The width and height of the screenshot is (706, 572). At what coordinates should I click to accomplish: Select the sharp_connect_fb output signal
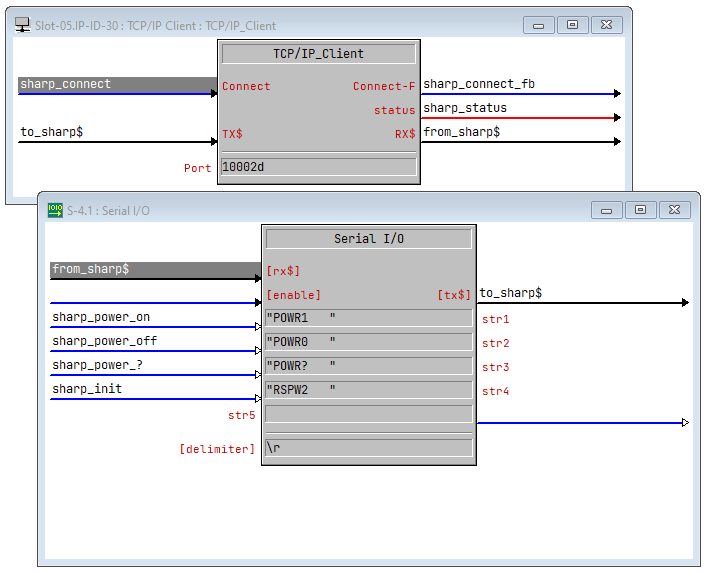coord(478,84)
